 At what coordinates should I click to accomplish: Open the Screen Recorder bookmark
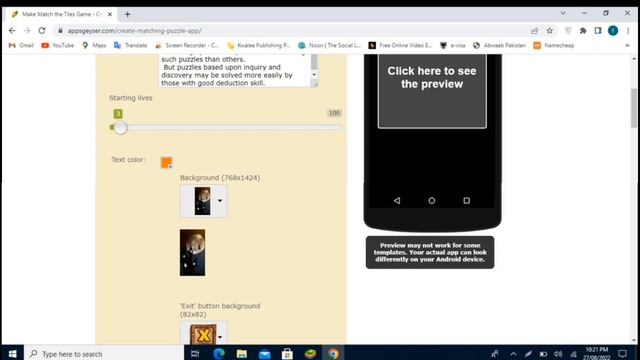(x=187, y=45)
